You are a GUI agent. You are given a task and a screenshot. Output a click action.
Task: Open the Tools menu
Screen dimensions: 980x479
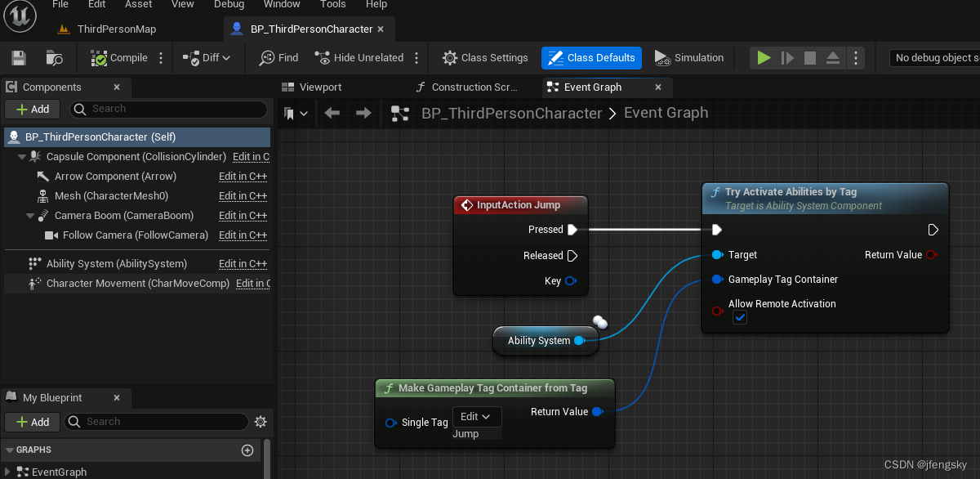click(x=332, y=4)
